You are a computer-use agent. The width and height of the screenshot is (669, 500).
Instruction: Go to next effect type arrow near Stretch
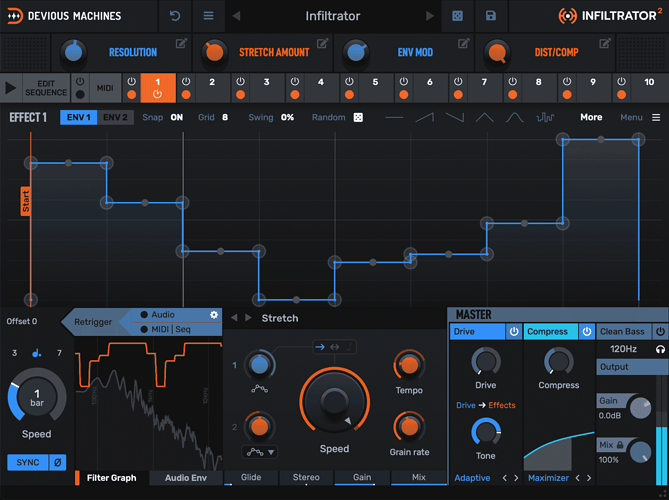[x=248, y=318]
